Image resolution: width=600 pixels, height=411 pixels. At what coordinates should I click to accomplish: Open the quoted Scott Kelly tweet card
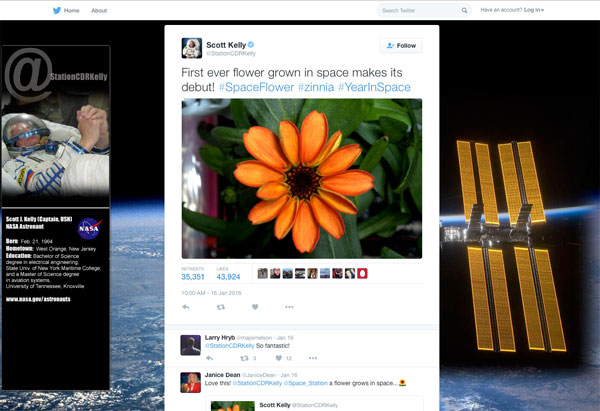314,403
